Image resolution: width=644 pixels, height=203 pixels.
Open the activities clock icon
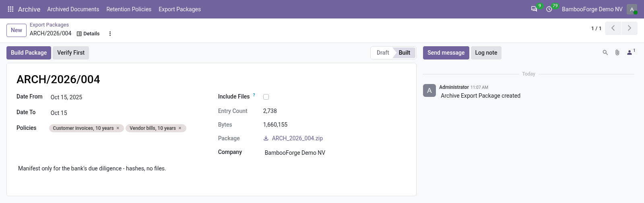click(549, 9)
